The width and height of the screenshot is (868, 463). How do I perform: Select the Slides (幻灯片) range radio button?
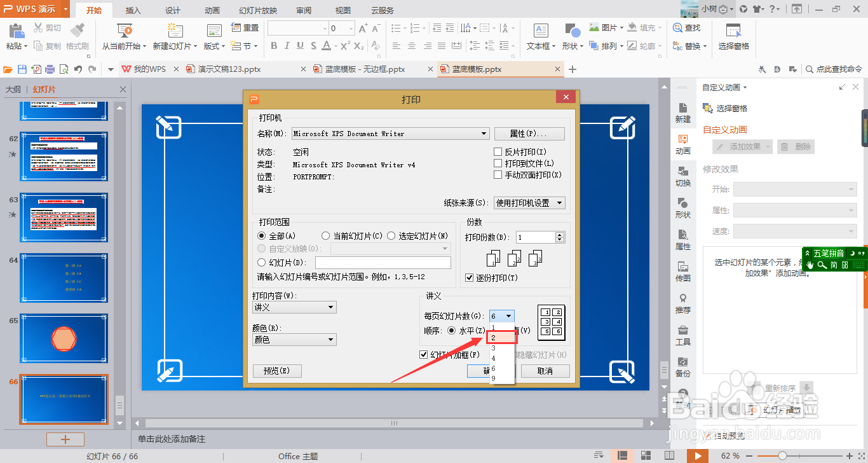point(261,263)
